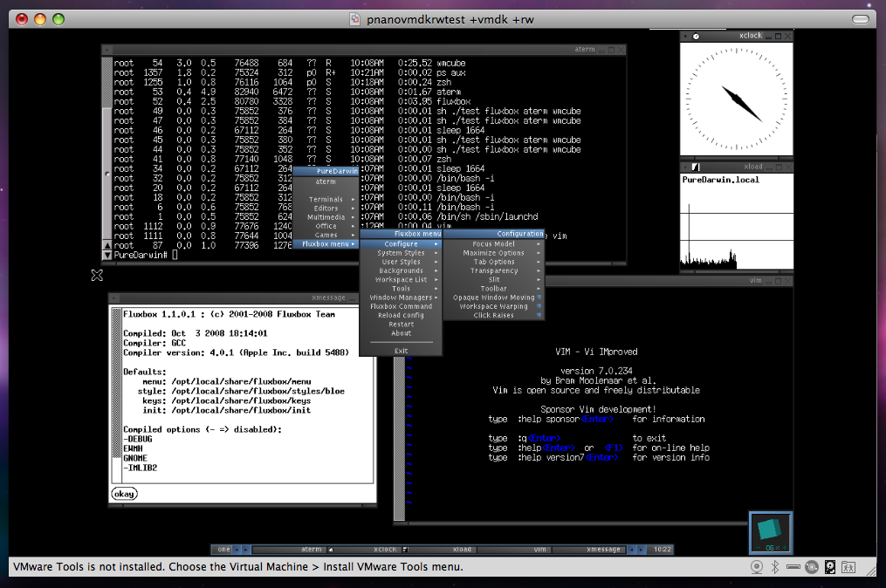Click the vim window scrollbar

(400, 438)
